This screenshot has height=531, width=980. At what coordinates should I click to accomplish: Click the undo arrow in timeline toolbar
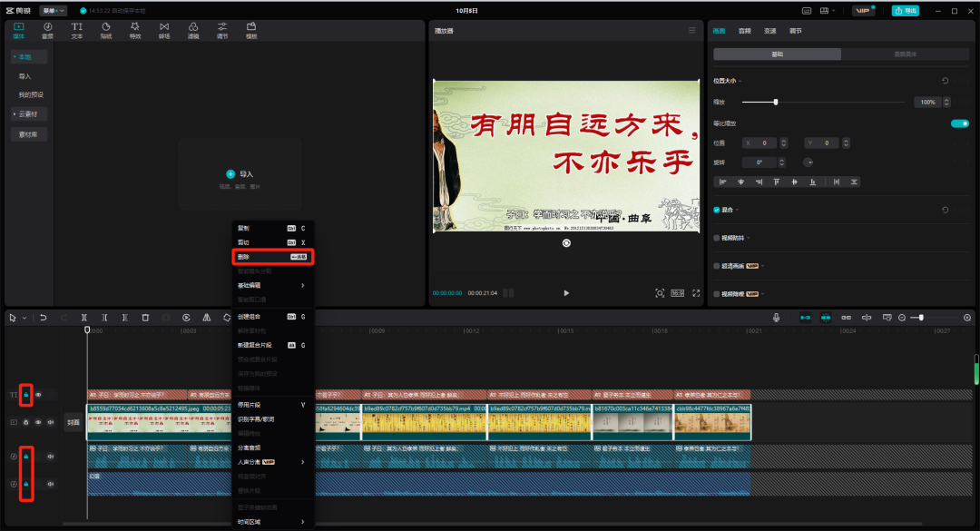[44, 318]
